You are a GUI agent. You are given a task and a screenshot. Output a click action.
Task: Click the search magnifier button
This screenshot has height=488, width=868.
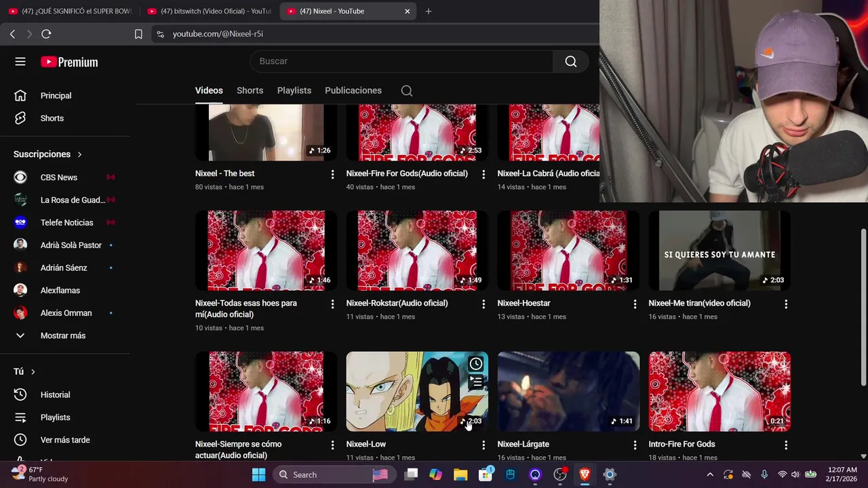[x=571, y=62]
